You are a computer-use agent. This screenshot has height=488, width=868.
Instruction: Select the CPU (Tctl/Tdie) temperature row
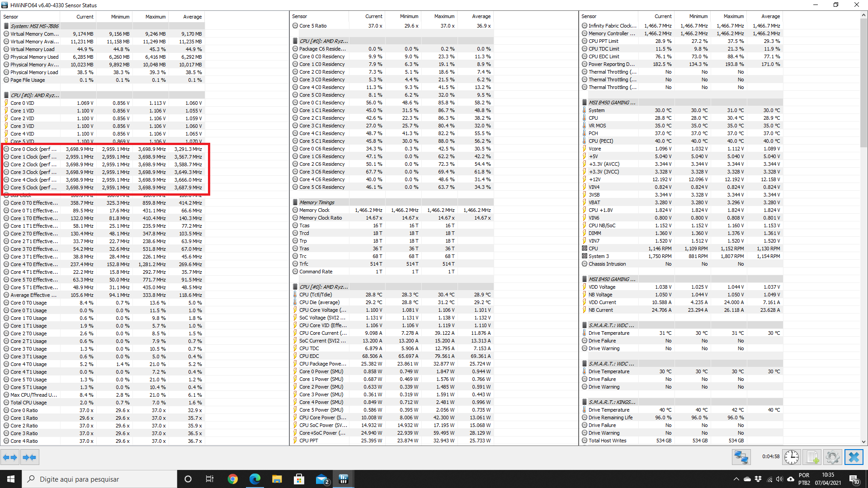coord(392,295)
